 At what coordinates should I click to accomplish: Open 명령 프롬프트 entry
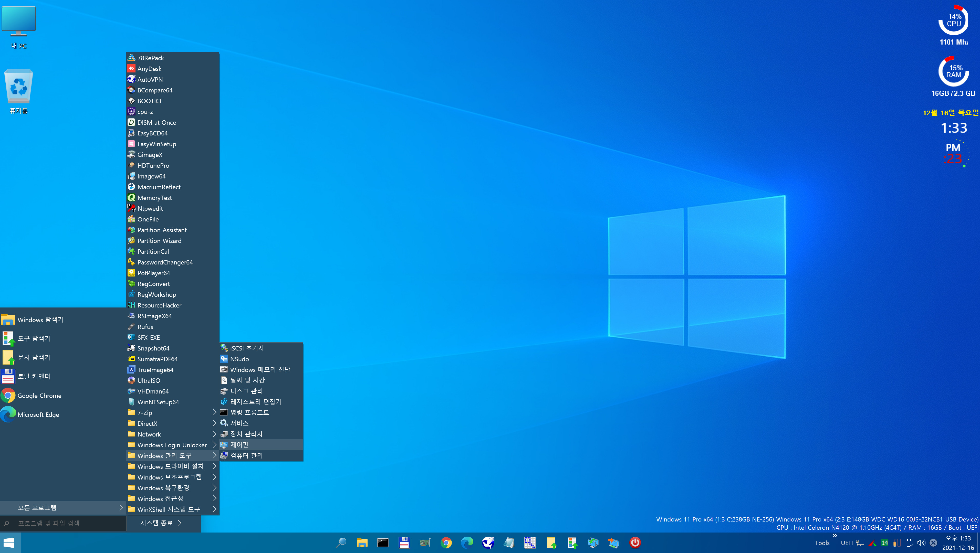coord(261,413)
